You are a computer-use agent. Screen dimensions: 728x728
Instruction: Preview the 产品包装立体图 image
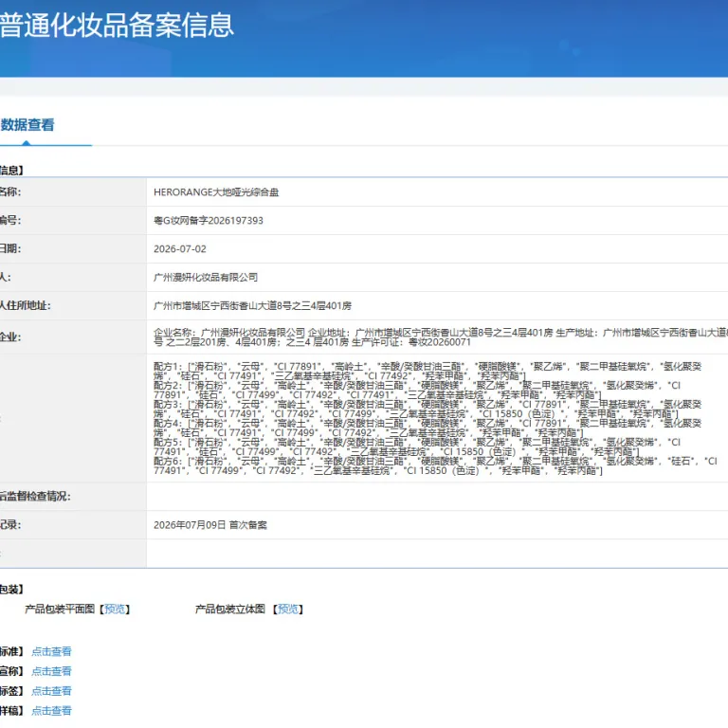click(288, 609)
